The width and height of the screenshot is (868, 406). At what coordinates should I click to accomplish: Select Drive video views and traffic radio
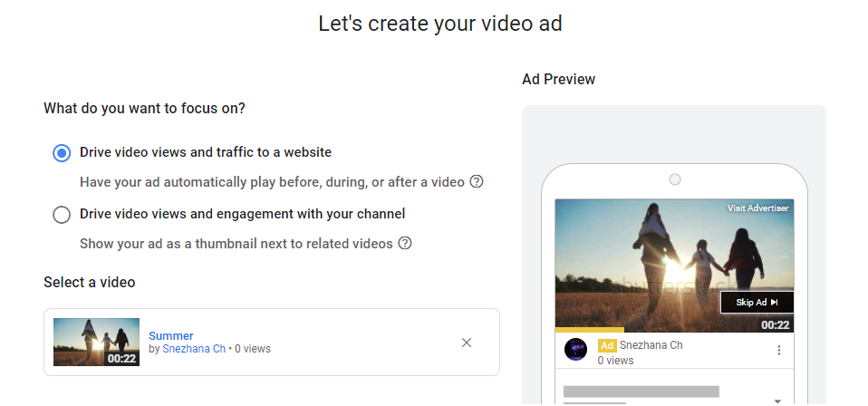tap(62, 153)
